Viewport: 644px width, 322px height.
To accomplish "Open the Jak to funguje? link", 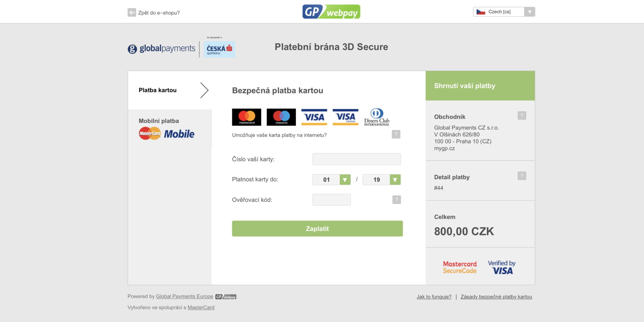I will [x=434, y=297].
